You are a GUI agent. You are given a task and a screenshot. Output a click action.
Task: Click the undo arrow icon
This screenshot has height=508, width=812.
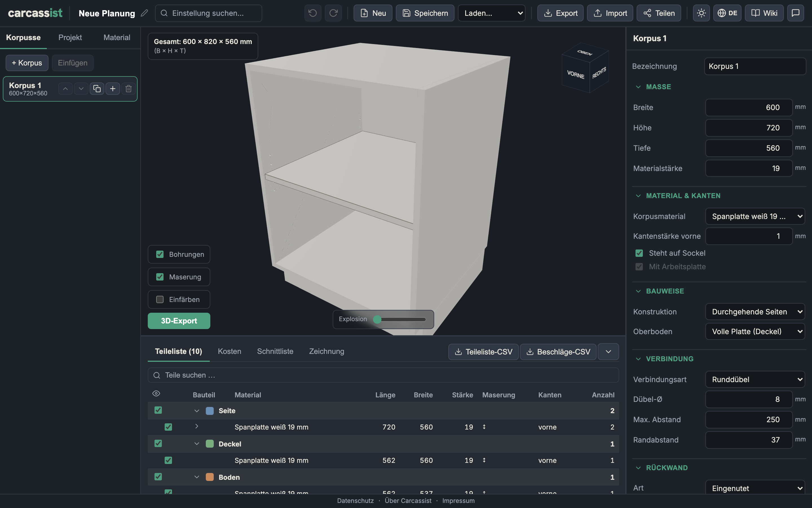pyautogui.click(x=313, y=13)
